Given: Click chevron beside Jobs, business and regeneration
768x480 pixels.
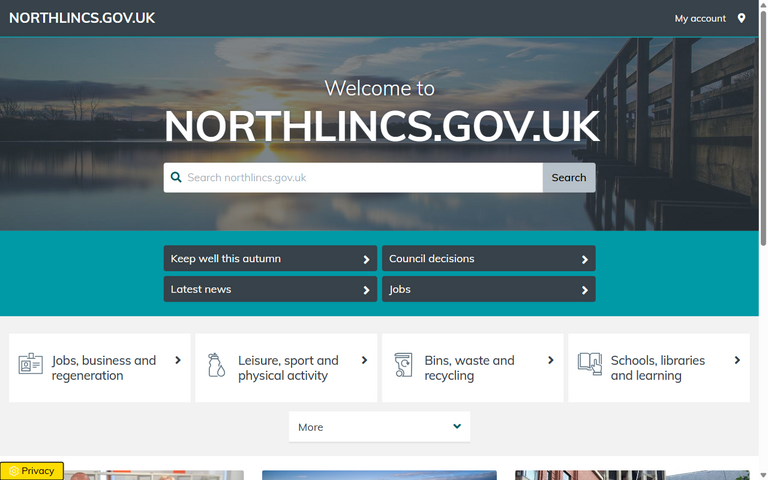Looking at the screenshot, I should click(178, 360).
